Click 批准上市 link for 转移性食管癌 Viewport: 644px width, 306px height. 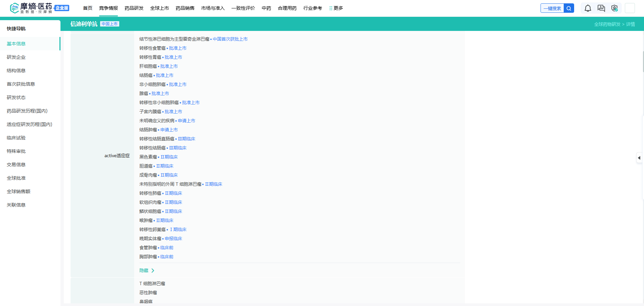pos(178,48)
